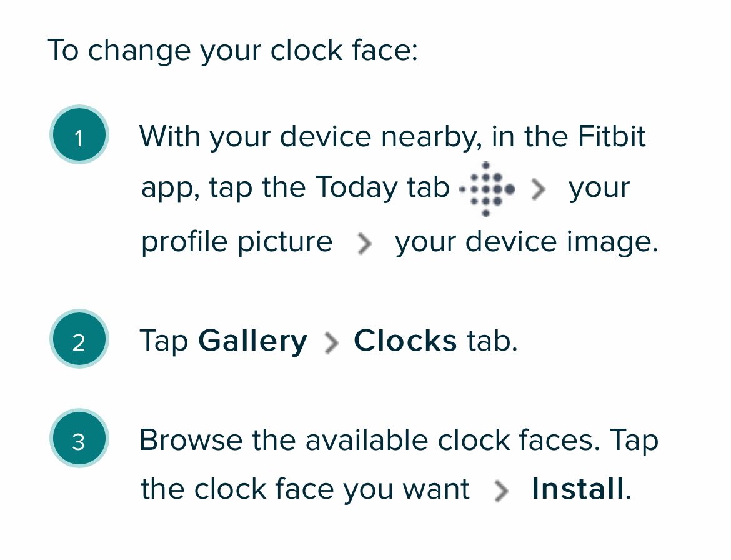The width and height of the screenshot is (731, 560).
Task: Click the chevron between Gallery and Clocks
Action: (x=332, y=343)
